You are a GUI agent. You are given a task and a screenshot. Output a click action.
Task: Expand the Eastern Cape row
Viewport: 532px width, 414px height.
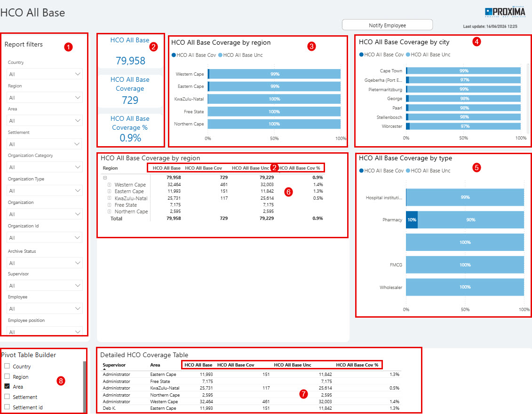[109, 191]
